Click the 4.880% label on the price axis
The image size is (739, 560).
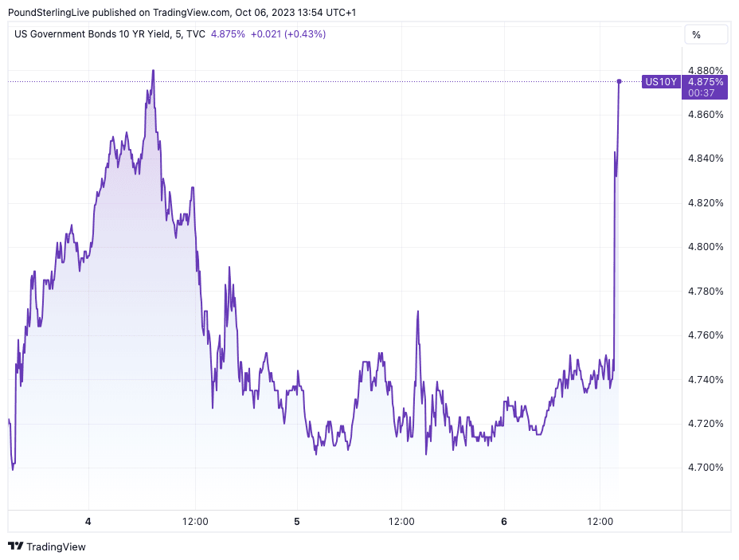(705, 70)
